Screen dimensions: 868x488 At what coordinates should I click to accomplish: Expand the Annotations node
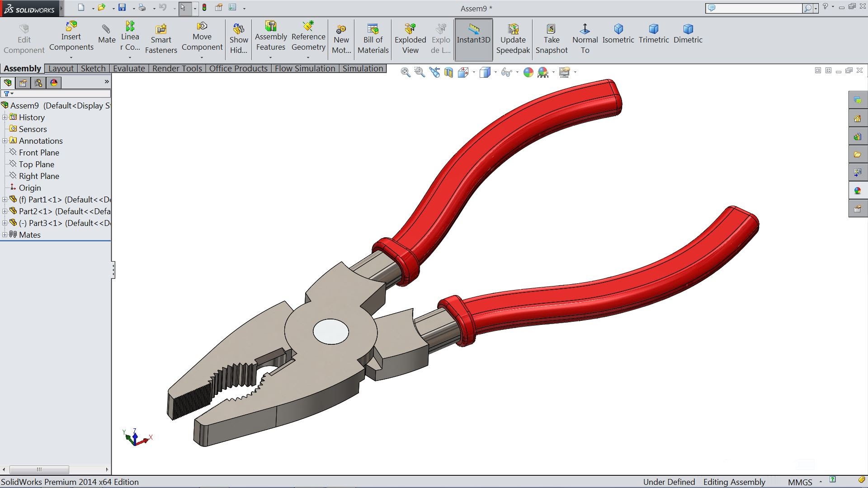pos(5,141)
